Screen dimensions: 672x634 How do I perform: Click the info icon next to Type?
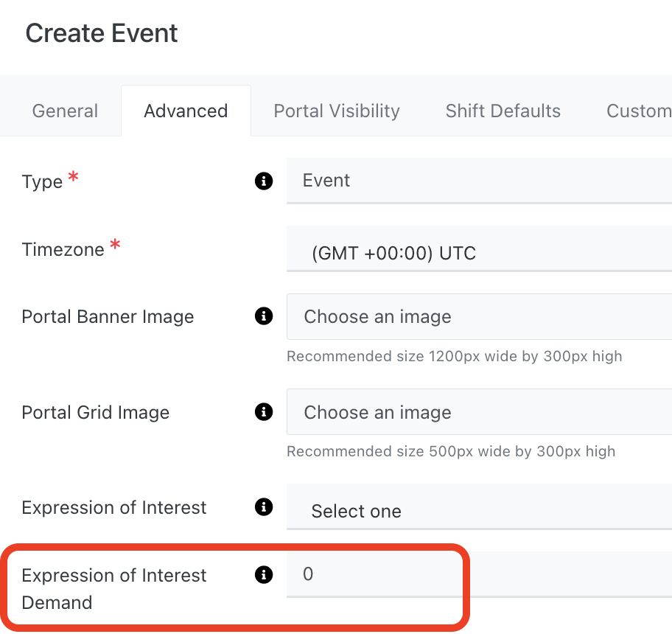(263, 181)
